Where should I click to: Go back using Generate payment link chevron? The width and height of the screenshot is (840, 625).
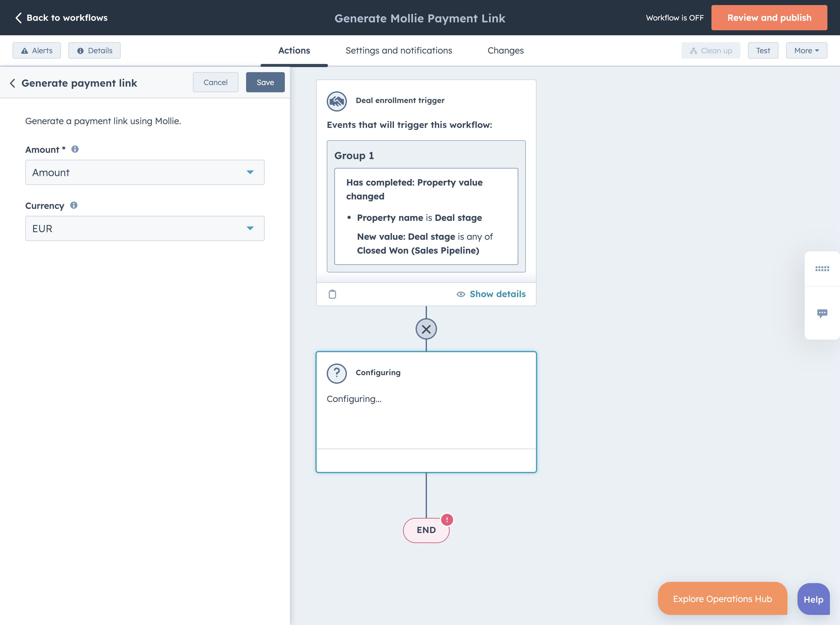tap(13, 83)
